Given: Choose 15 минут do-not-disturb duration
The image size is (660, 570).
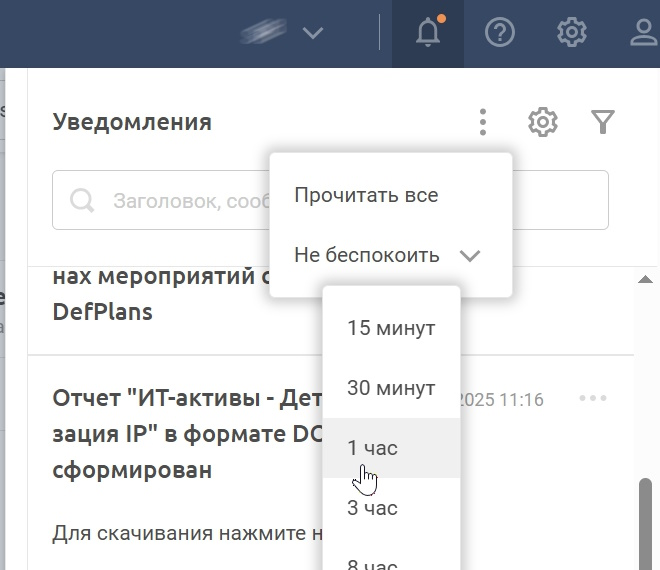Looking at the screenshot, I should (391, 328).
